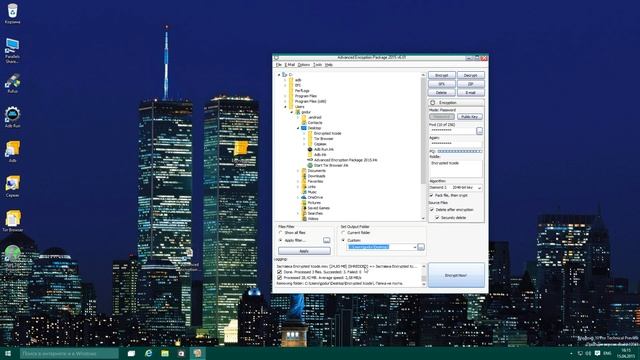Launch Internet Explorer from the taskbar
This screenshot has height=360, width=640.
[x=148, y=353]
